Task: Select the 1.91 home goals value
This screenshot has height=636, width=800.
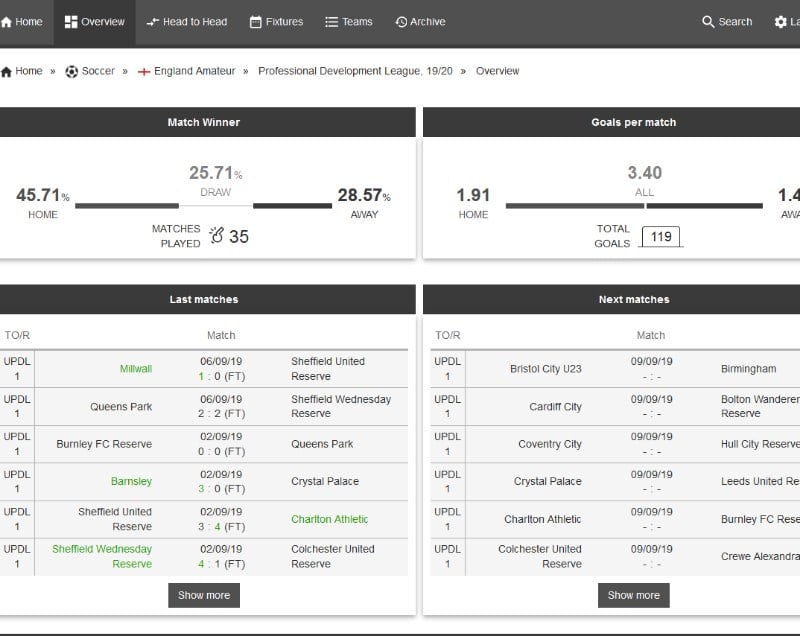Action: 473,195
